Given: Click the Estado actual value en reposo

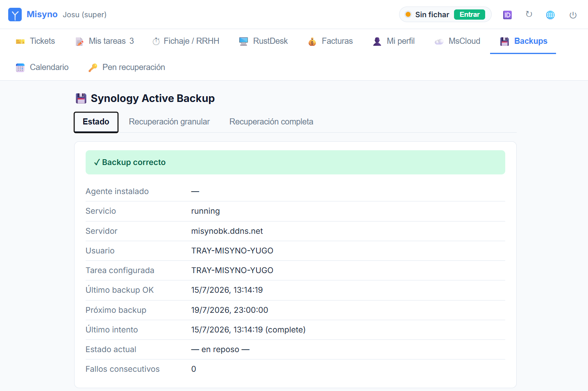Looking at the screenshot, I should 220,349.
